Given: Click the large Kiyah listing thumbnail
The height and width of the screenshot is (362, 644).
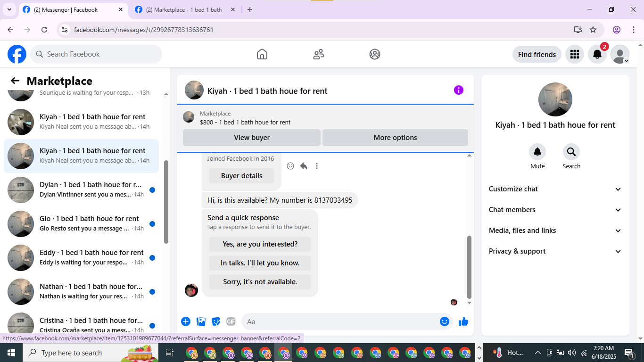Looking at the screenshot, I should 555,99.
